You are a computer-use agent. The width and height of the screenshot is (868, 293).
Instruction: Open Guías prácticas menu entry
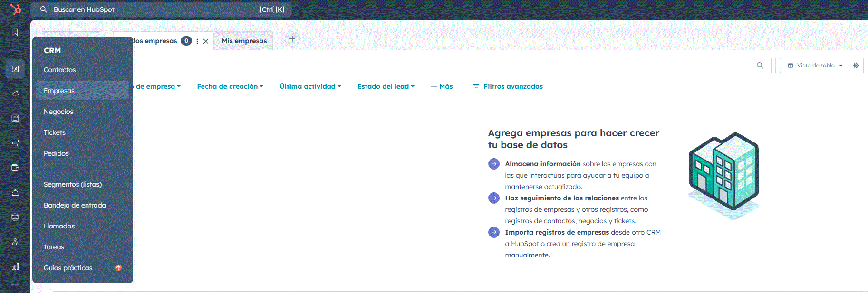83,268
